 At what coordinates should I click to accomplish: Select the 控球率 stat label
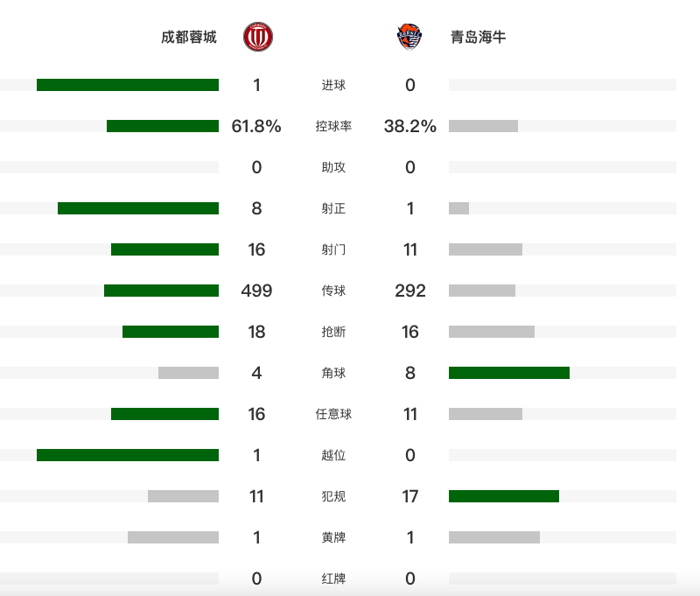pos(333,126)
